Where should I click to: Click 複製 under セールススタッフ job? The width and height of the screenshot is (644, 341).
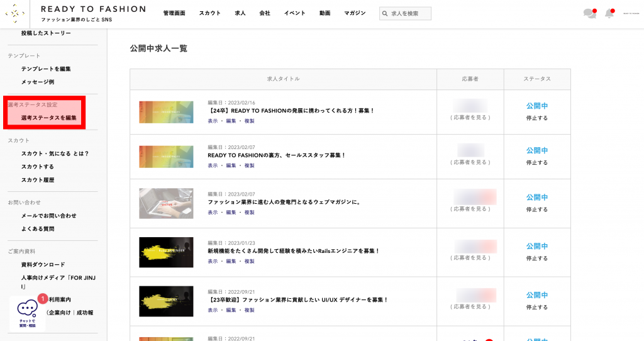point(249,165)
